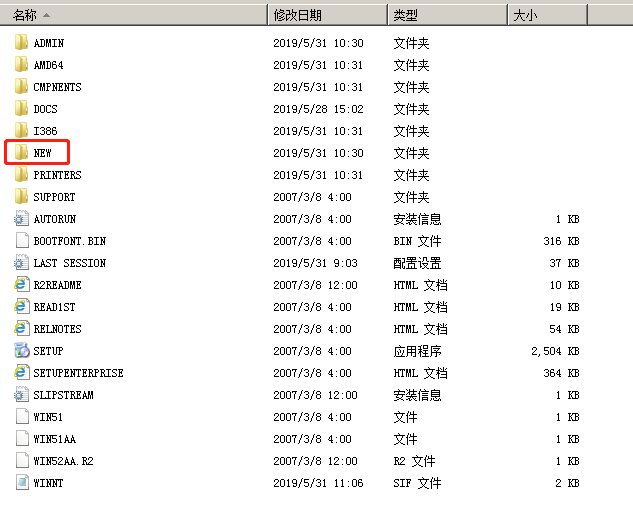The height and width of the screenshot is (518, 633).
Task: Select the RELNOTES file name
Action: click(58, 329)
